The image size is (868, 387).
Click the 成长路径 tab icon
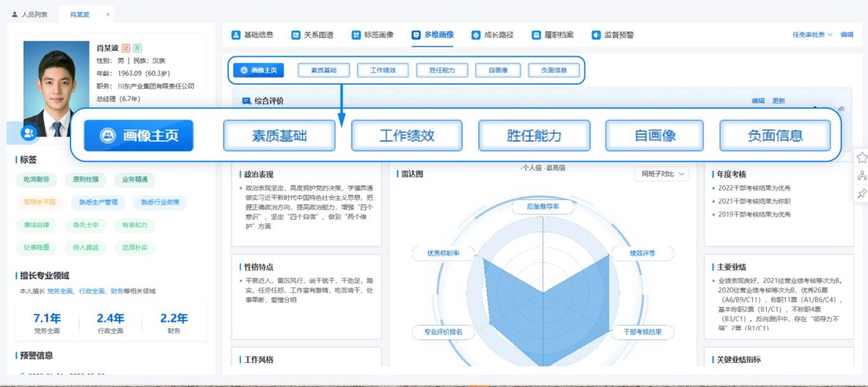click(x=476, y=35)
